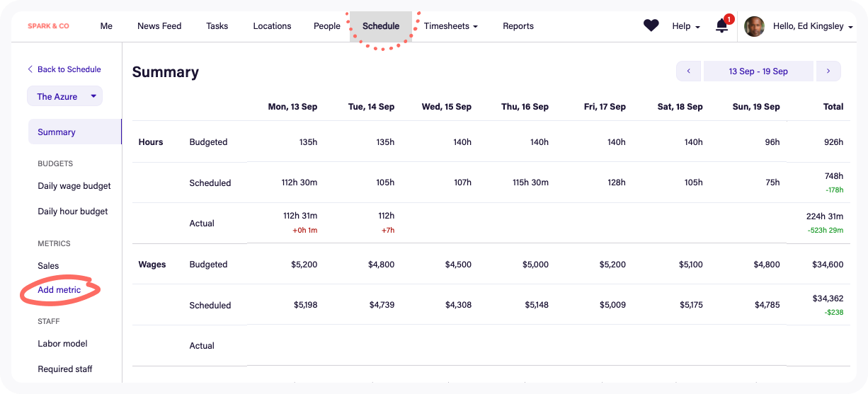Expand the Hello, Ed Kingsley account menu

(x=812, y=26)
